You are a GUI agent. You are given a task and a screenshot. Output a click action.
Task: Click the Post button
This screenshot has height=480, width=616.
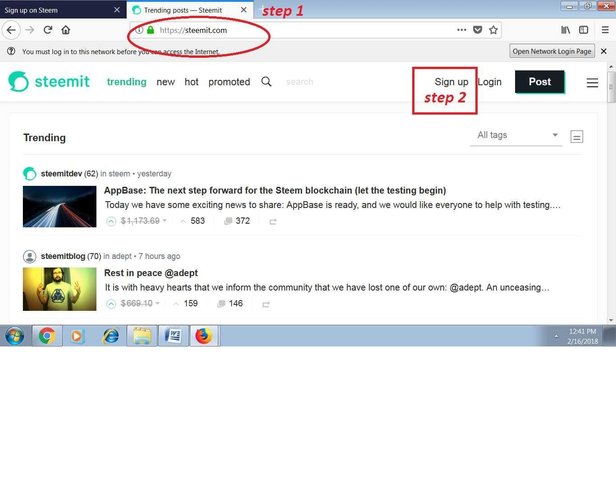[x=540, y=82]
